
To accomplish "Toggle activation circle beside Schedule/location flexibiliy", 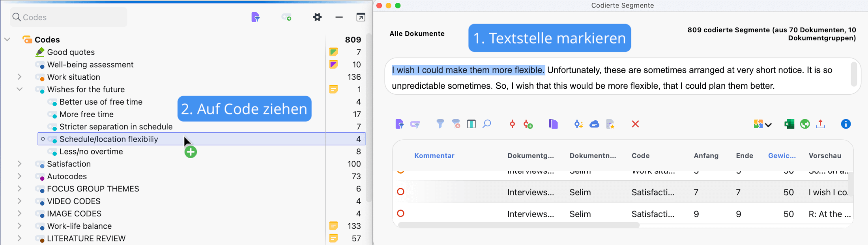I will [43, 139].
